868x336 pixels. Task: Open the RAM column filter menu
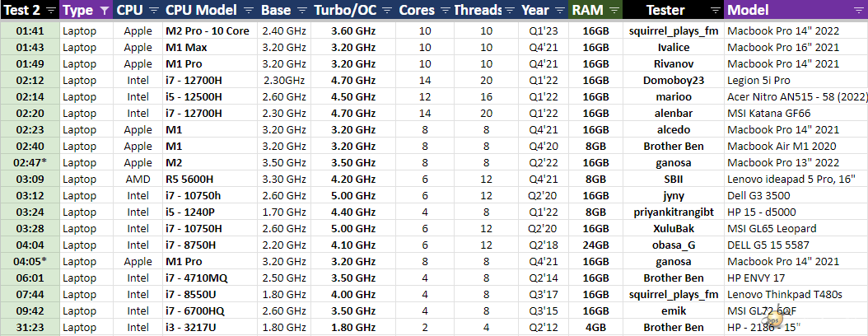click(x=614, y=10)
